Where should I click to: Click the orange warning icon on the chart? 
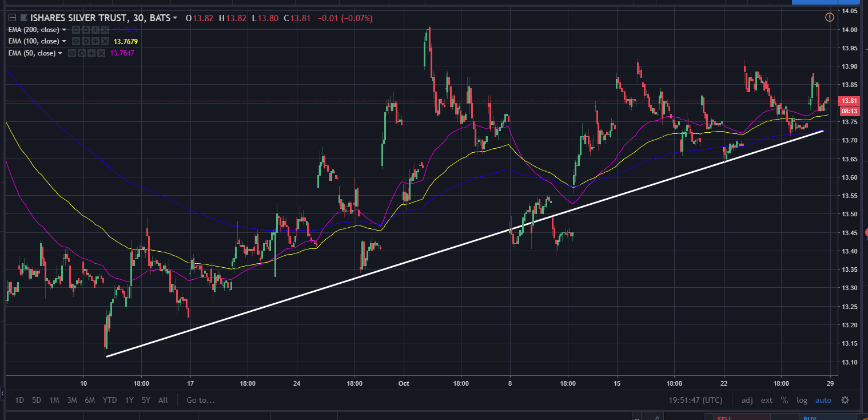pyautogui.click(x=829, y=18)
